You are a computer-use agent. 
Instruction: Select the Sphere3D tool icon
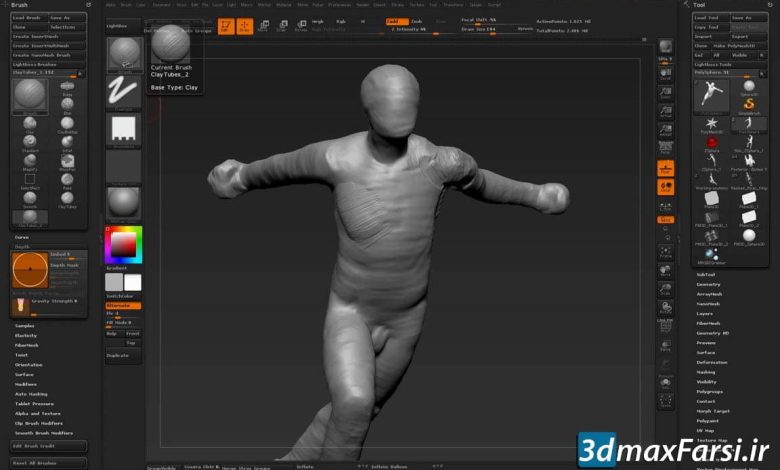pos(749,87)
